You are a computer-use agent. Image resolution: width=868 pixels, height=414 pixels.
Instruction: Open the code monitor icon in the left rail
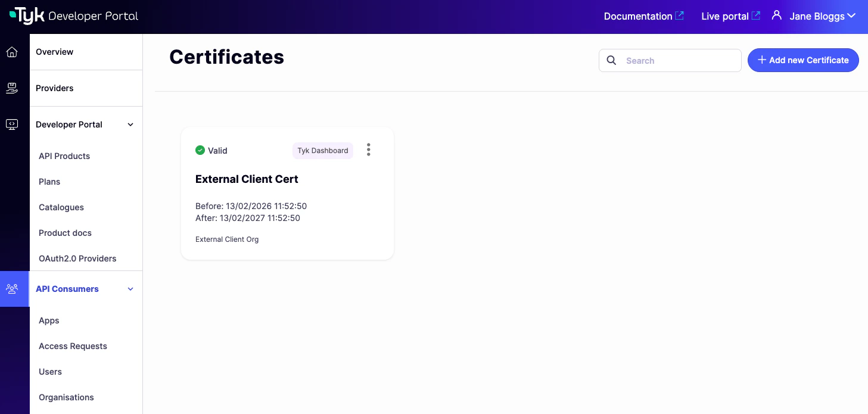(x=13, y=124)
